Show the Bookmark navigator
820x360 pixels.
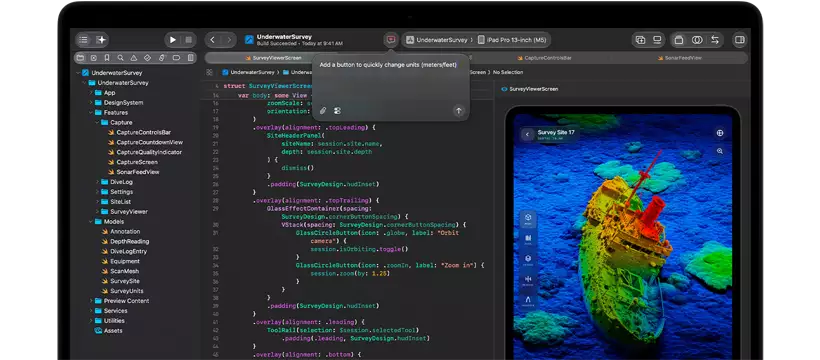click(107, 58)
